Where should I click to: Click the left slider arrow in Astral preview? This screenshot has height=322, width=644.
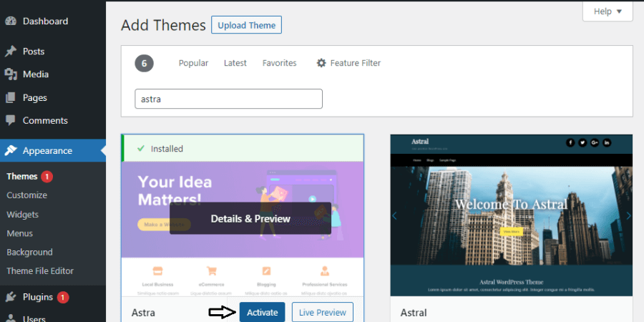click(395, 215)
